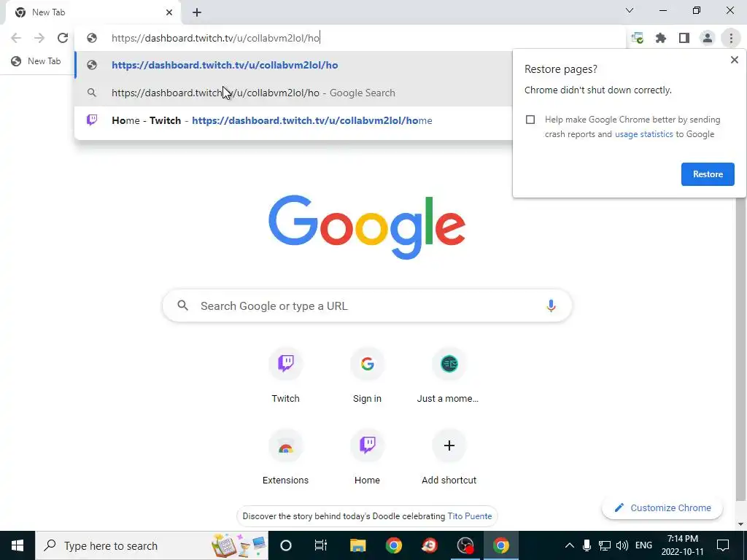Open the Home Twitch shortcut tile

367,457
